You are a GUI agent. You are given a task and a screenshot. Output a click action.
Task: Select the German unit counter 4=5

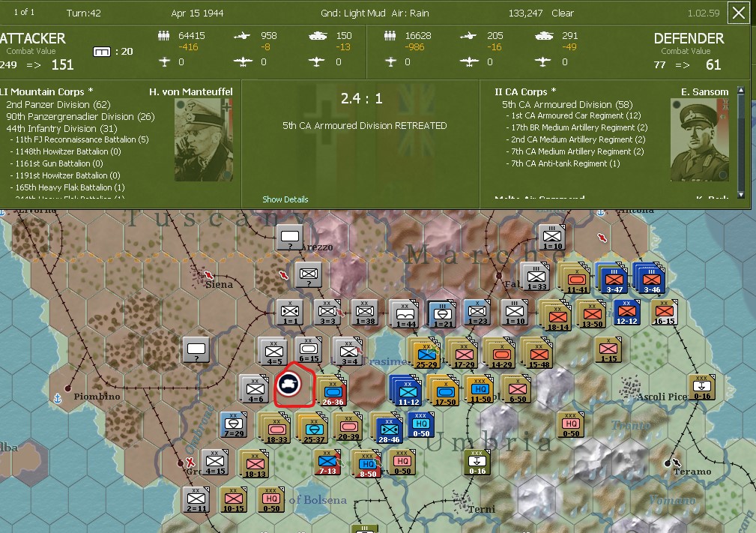click(x=274, y=352)
